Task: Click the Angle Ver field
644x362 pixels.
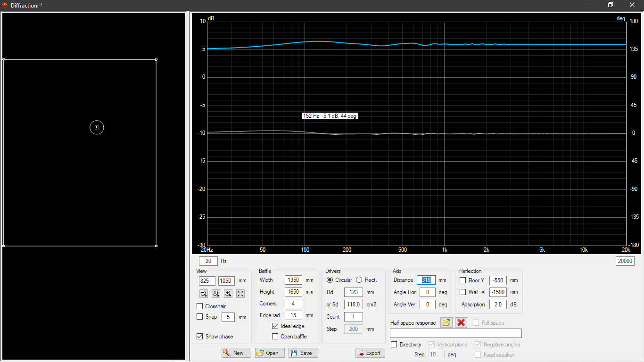Action: (x=428, y=304)
